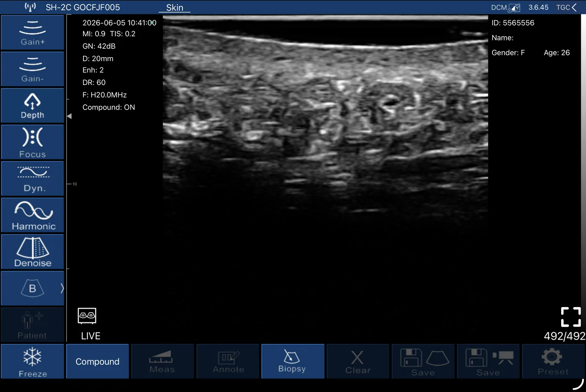This screenshot has width=586, height=392.
Task: Adjust scan depth via Depth icon
Action: (33, 106)
